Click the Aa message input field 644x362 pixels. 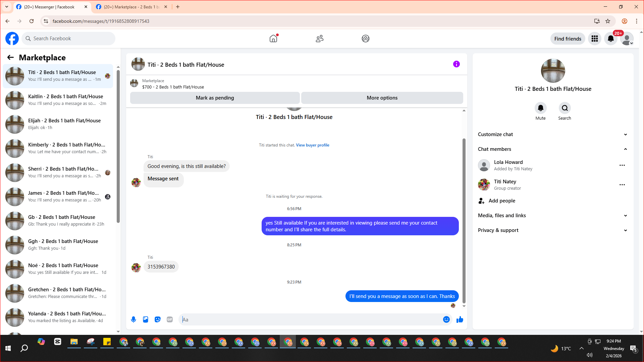[310, 319]
